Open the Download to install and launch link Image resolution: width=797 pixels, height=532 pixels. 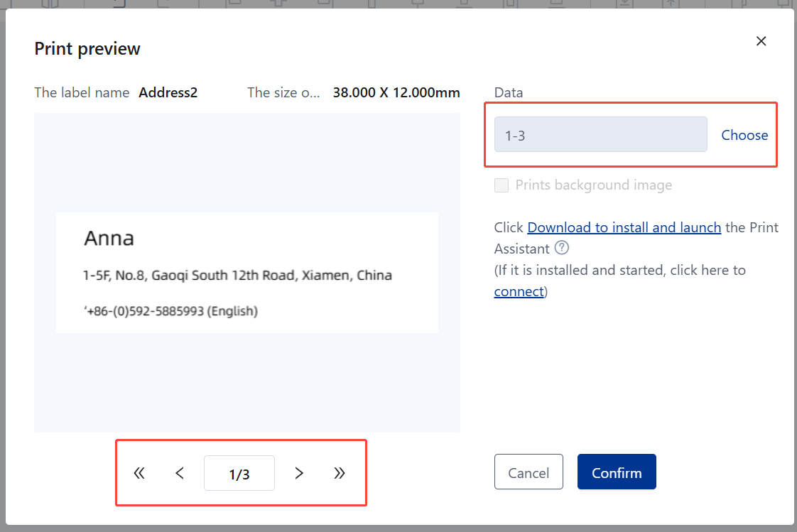(624, 227)
